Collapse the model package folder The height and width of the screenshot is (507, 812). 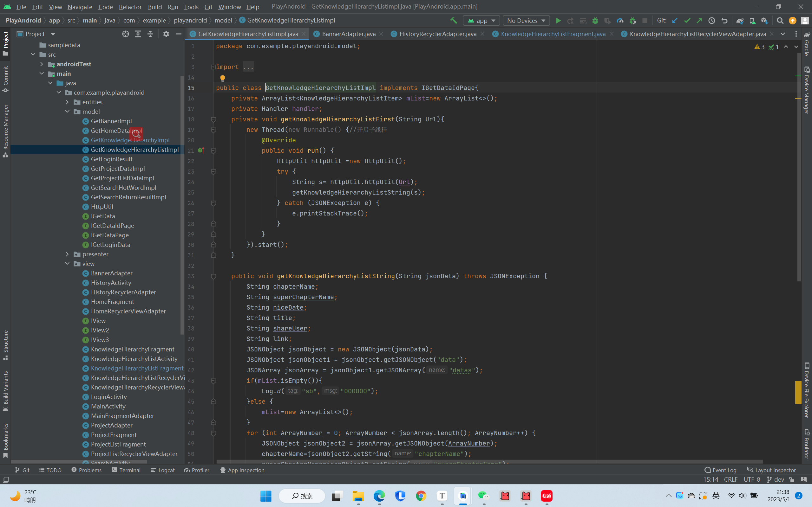[x=68, y=112]
